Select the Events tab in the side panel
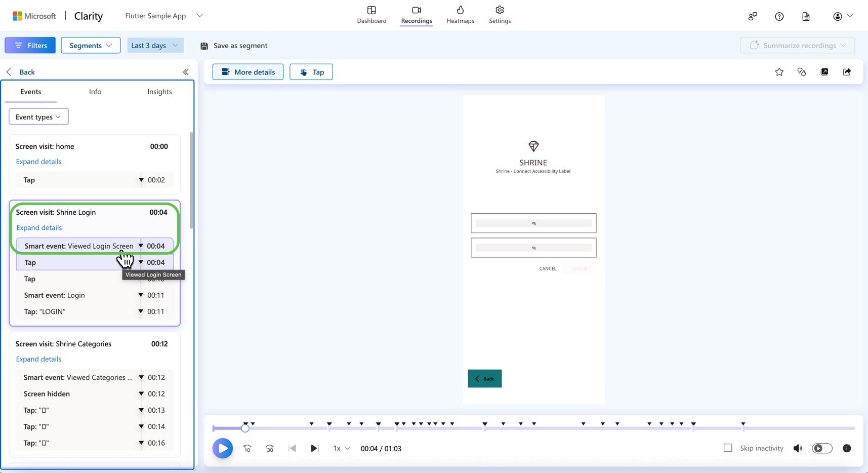The height and width of the screenshot is (473, 868). point(31,92)
